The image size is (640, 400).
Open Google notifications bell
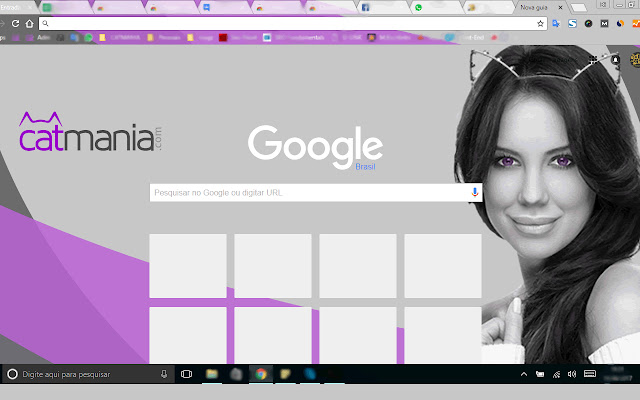pyautogui.click(x=615, y=60)
